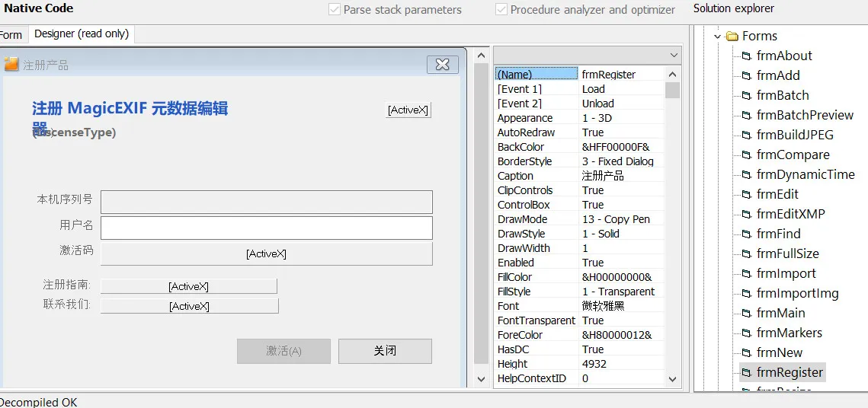Click the frmMain form icon
This screenshot has height=408, width=868.
point(747,313)
